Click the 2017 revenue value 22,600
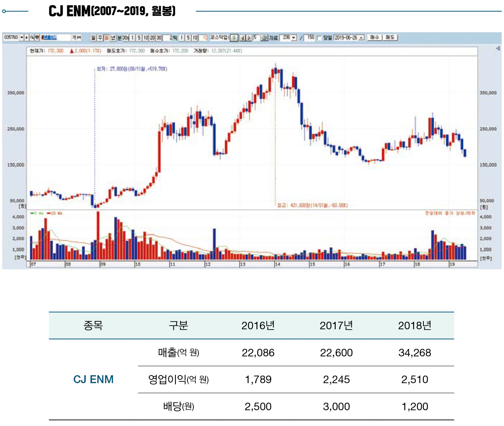The height and width of the screenshot is (426, 504). tap(336, 353)
